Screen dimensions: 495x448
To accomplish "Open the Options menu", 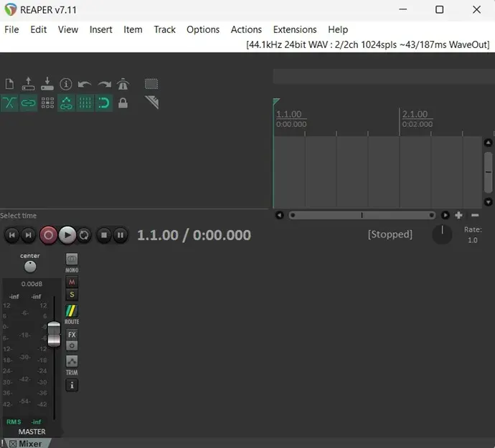I will coord(203,29).
